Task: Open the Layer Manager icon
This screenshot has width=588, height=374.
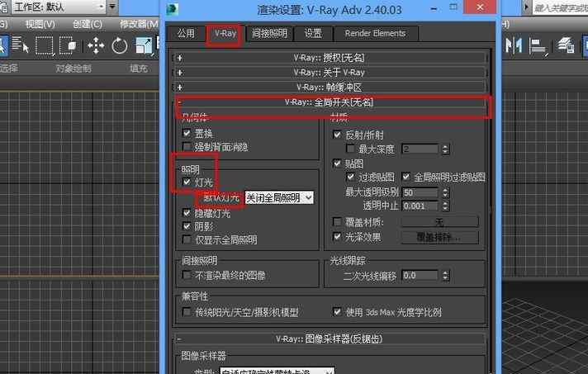Action: point(566,45)
